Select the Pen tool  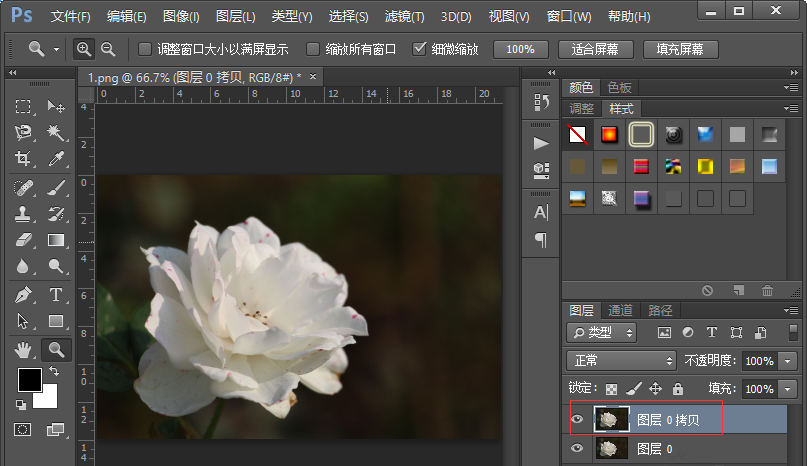click(x=23, y=294)
